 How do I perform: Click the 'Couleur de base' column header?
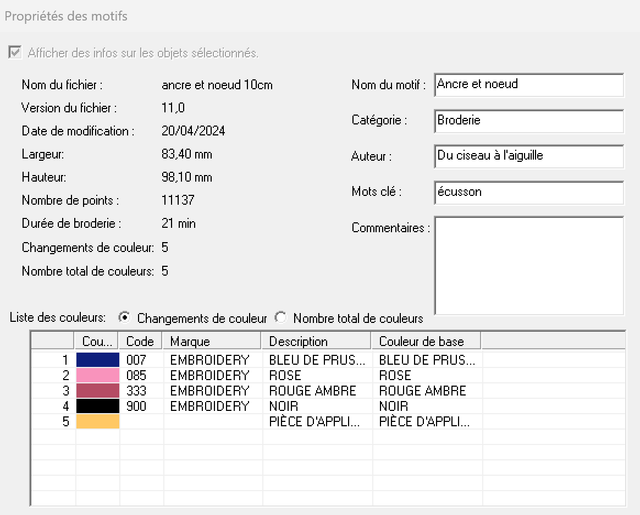[426, 341]
